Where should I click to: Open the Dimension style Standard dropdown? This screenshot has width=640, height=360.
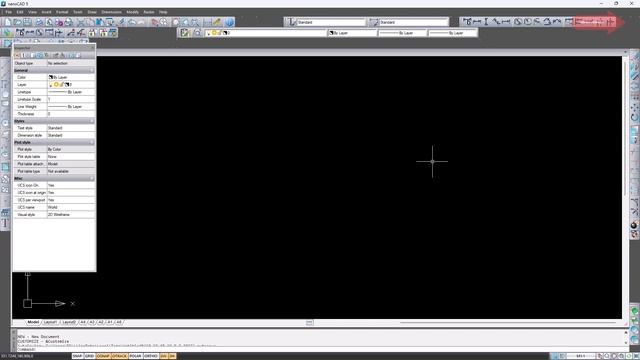pyautogui.click(x=413, y=22)
